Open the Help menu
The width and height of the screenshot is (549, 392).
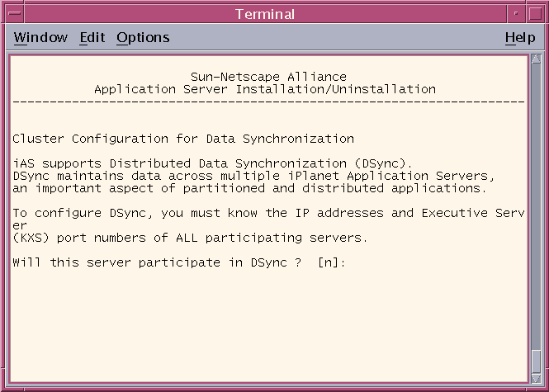click(520, 37)
